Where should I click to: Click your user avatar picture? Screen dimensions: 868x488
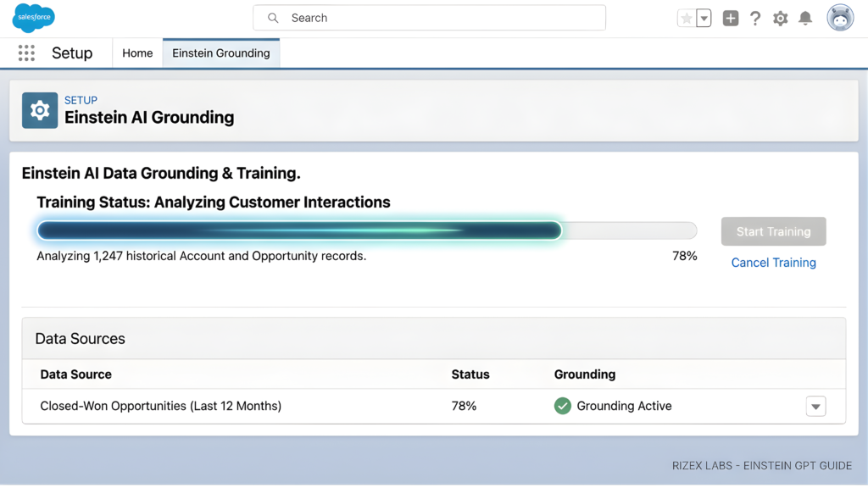click(x=839, y=18)
